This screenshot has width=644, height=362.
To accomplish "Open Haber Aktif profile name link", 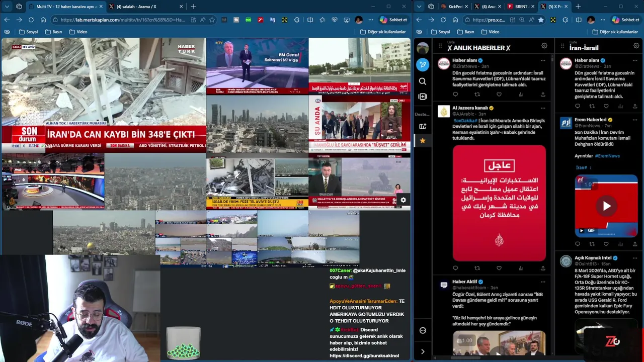I will [x=464, y=282].
